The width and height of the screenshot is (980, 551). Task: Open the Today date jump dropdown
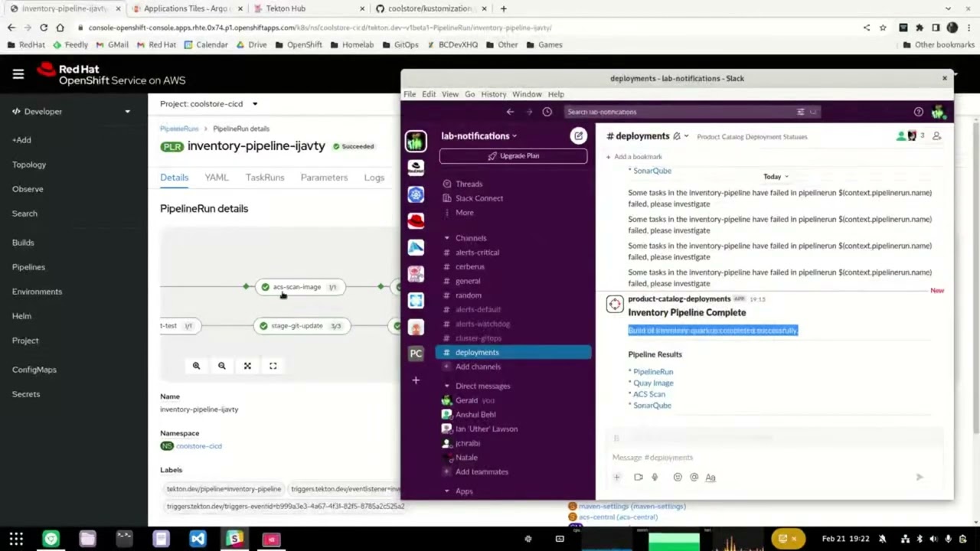pos(776,177)
